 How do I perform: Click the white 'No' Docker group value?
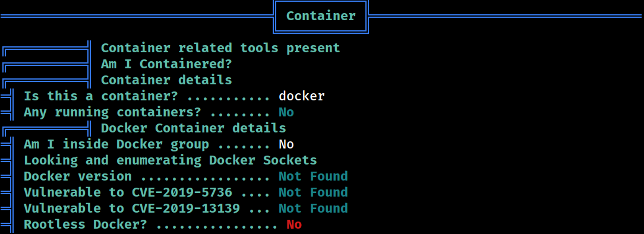click(286, 144)
